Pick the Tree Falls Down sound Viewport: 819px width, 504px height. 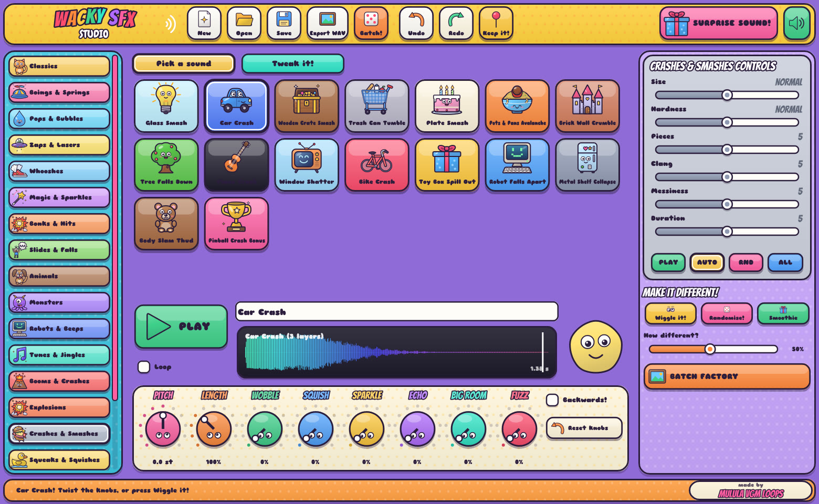coord(166,164)
